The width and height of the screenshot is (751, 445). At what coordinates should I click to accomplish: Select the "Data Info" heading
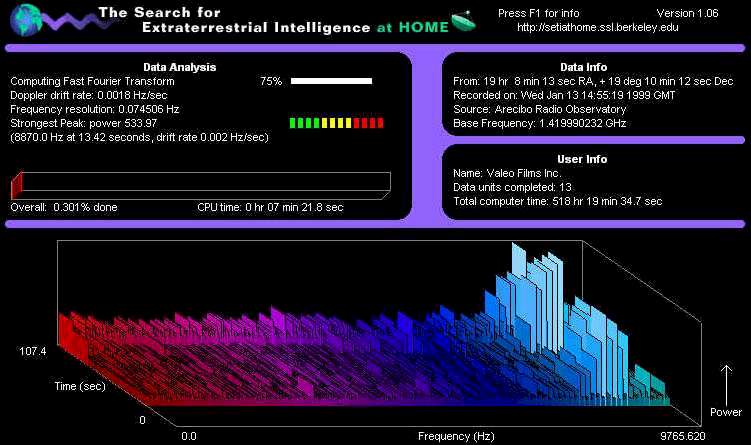pos(583,67)
